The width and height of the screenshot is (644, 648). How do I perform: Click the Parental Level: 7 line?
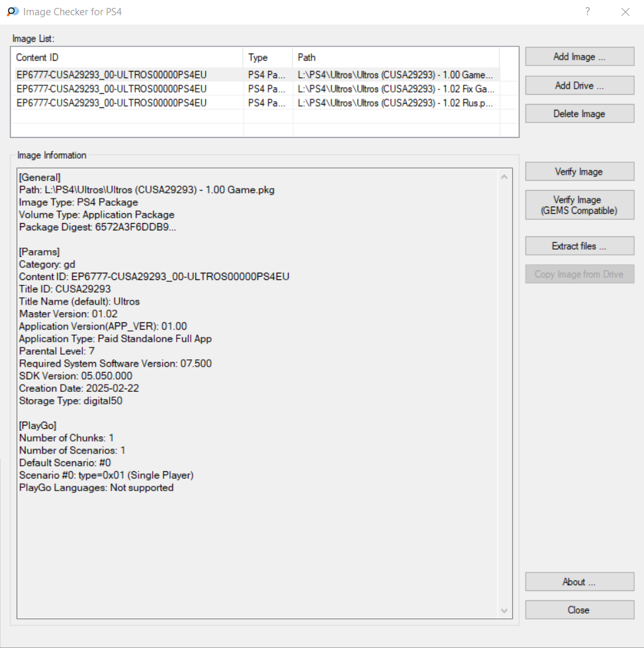57,351
